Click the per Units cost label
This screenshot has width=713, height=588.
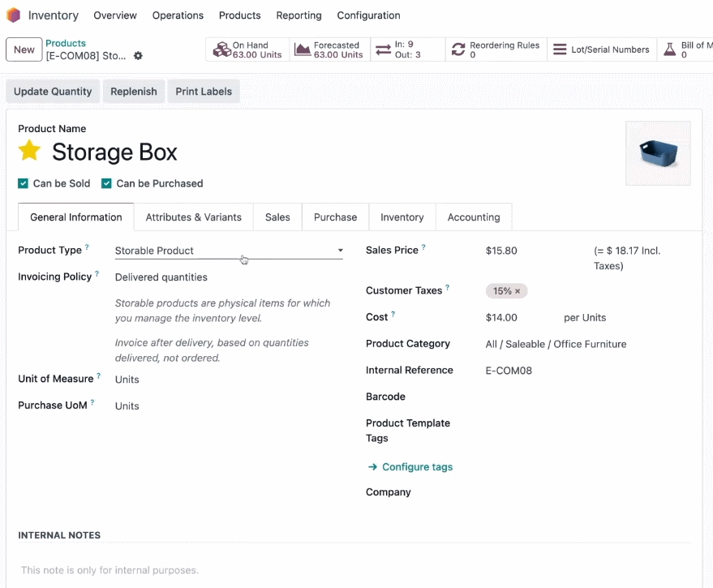(x=585, y=317)
